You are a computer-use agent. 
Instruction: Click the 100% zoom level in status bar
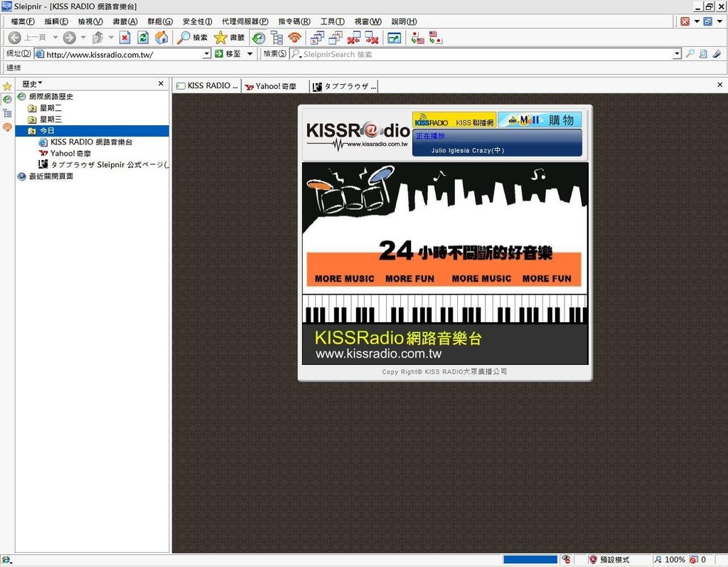point(670,560)
